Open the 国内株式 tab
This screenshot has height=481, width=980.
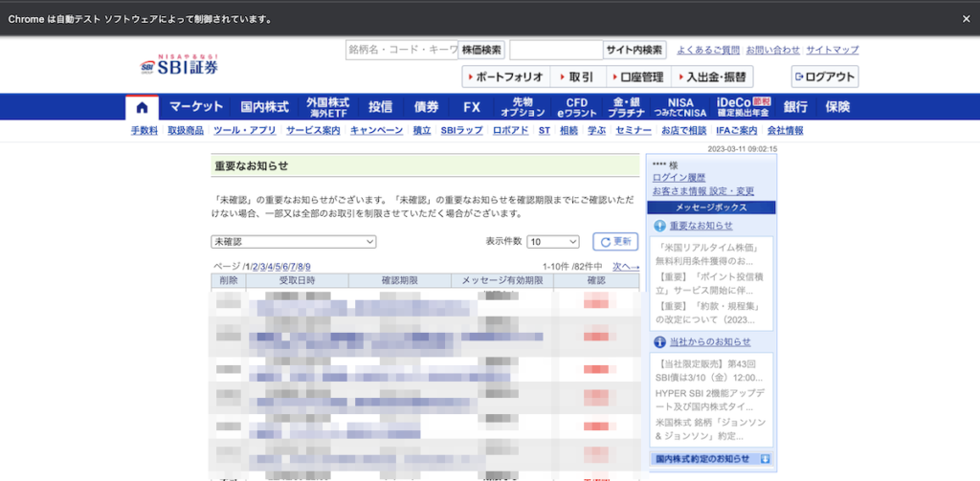(265, 107)
